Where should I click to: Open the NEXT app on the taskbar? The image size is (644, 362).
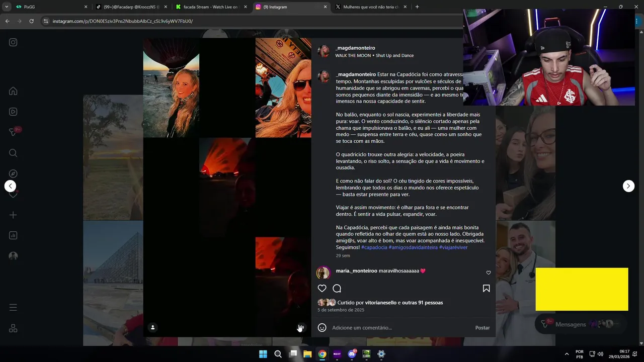[337, 354]
